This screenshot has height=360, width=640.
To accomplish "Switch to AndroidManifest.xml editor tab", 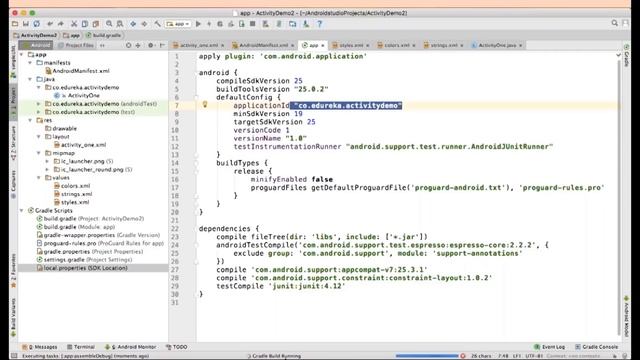I will click(x=263, y=45).
